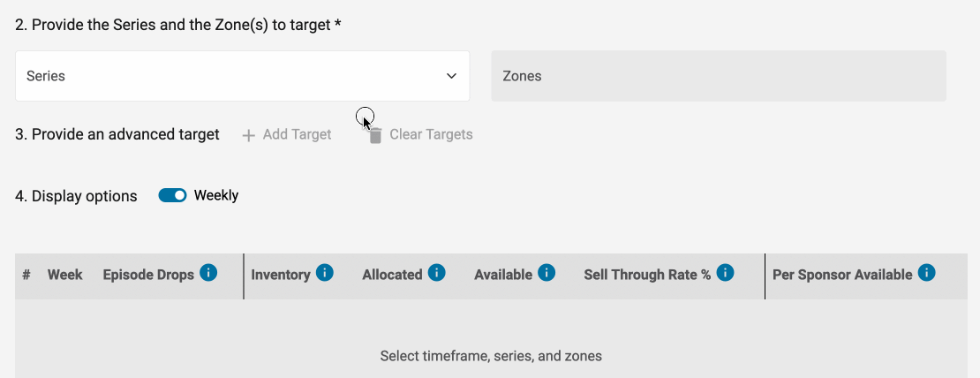Open Sell Through Rate % info icon
The image size is (980, 378).
click(x=725, y=273)
